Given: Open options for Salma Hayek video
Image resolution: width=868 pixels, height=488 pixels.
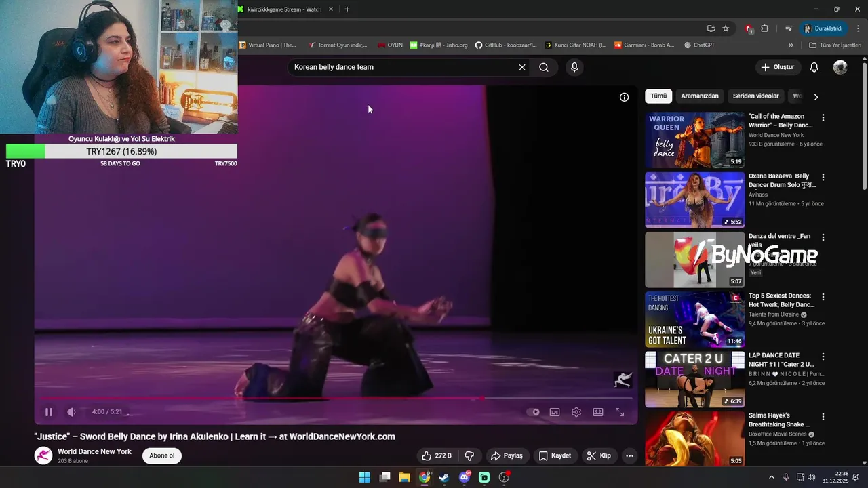Looking at the screenshot, I should [x=823, y=417].
